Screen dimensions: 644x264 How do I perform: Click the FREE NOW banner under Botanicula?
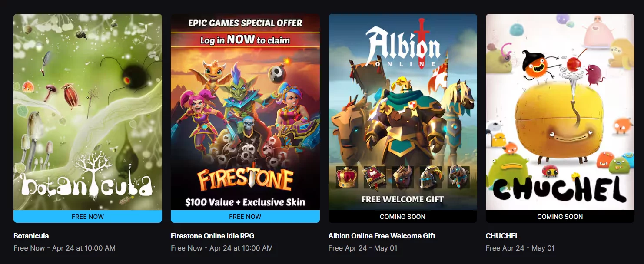pyautogui.click(x=88, y=216)
